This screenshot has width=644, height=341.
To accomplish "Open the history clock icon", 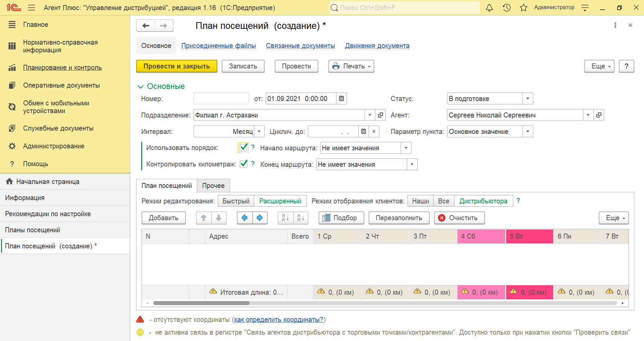I will [x=506, y=7].
